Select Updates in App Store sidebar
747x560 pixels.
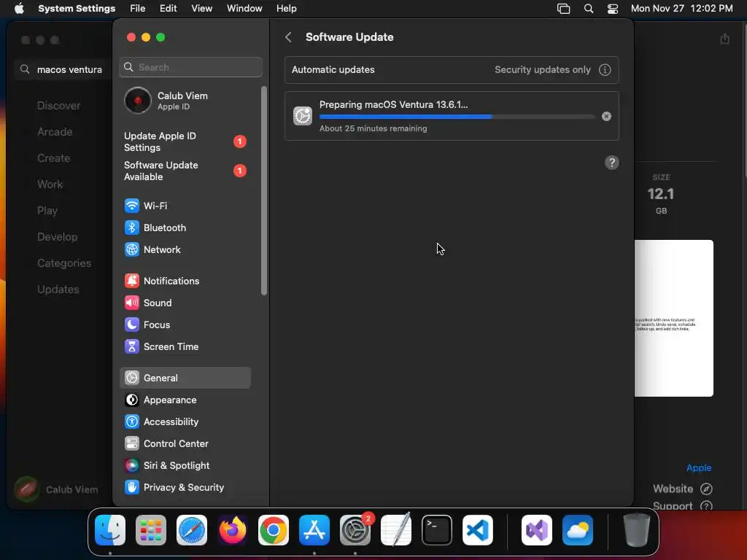tap(58, 289)
